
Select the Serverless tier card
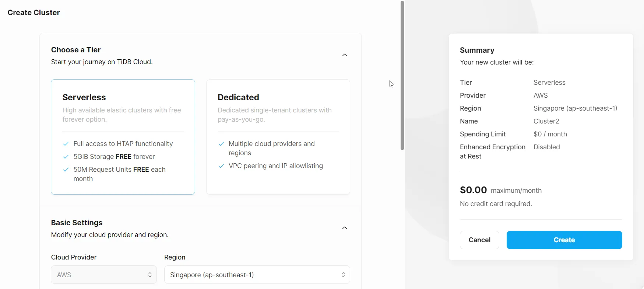pyautogui.click(x=123, y=136)
